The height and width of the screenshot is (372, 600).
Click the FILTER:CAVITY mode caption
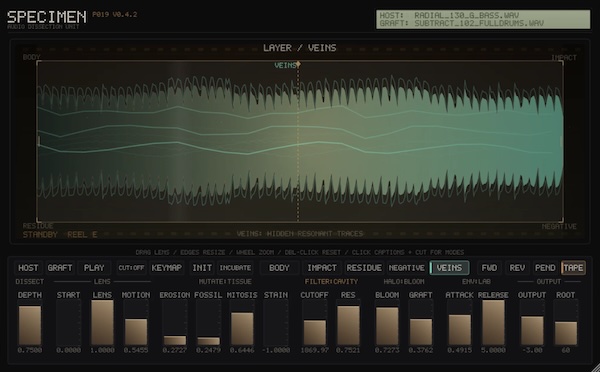[331, 282]
